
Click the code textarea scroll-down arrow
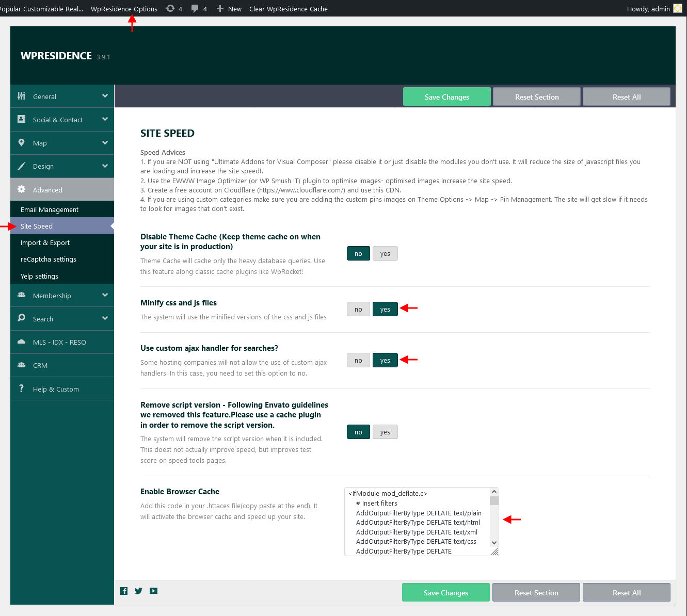pyautogui.click(x=494, y=542)
